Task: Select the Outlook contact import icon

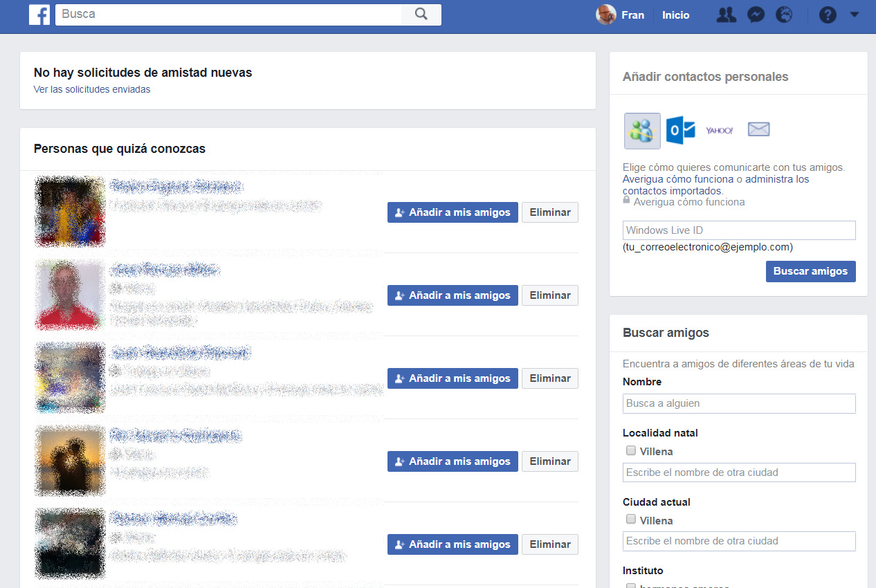Action: click(x=680, y=130)
